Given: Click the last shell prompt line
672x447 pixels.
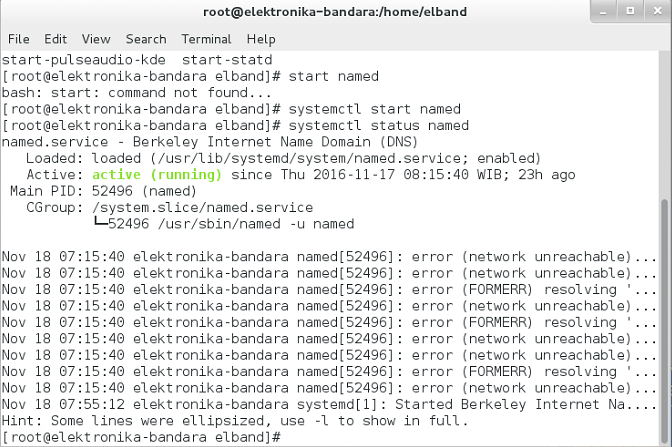Looking at the screenshot, I should (x=141, y=437).
